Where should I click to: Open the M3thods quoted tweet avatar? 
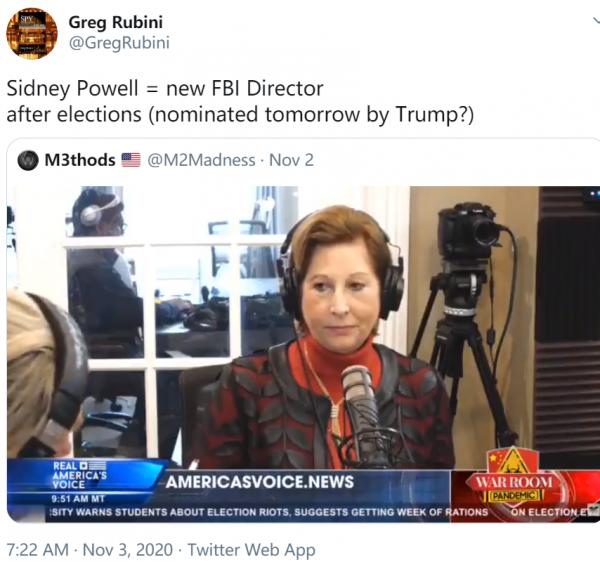pyautogui.click(x=28, y=160)
